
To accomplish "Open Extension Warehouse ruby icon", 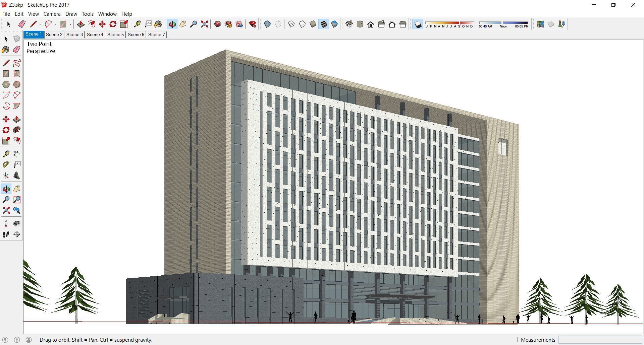I will pyautogui.click(x=253, y=24).
